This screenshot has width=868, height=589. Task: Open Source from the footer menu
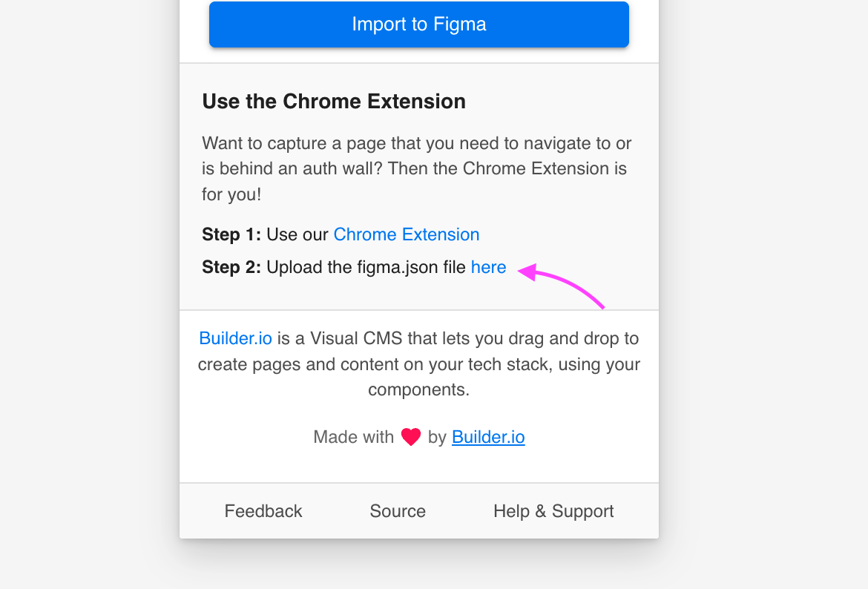(x=397, y=511)
